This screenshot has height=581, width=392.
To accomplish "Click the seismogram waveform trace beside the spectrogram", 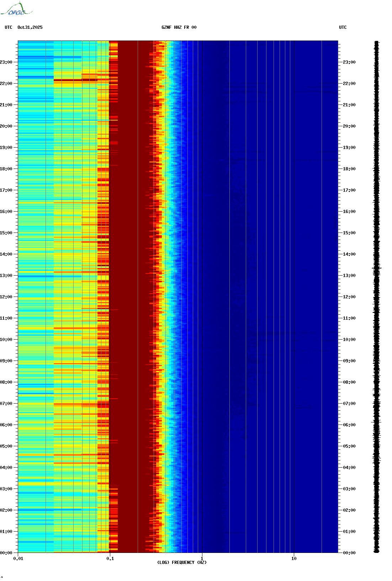I will coord(377,297).
